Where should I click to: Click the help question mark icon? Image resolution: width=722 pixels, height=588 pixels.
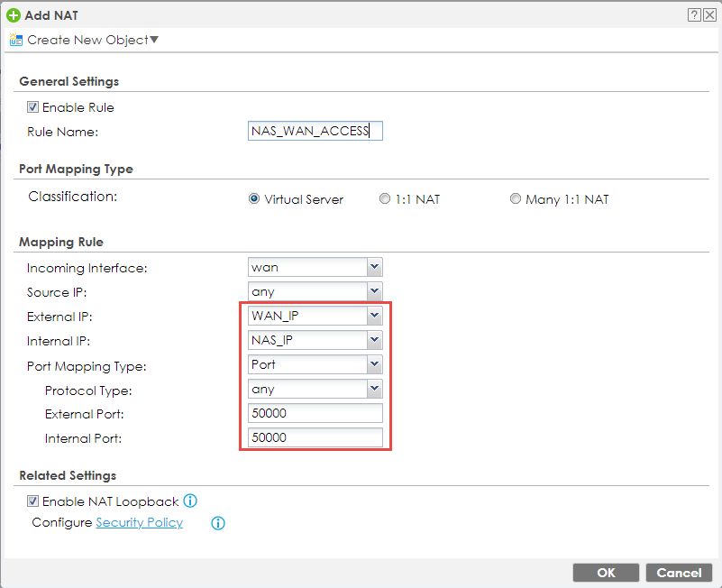694,15
